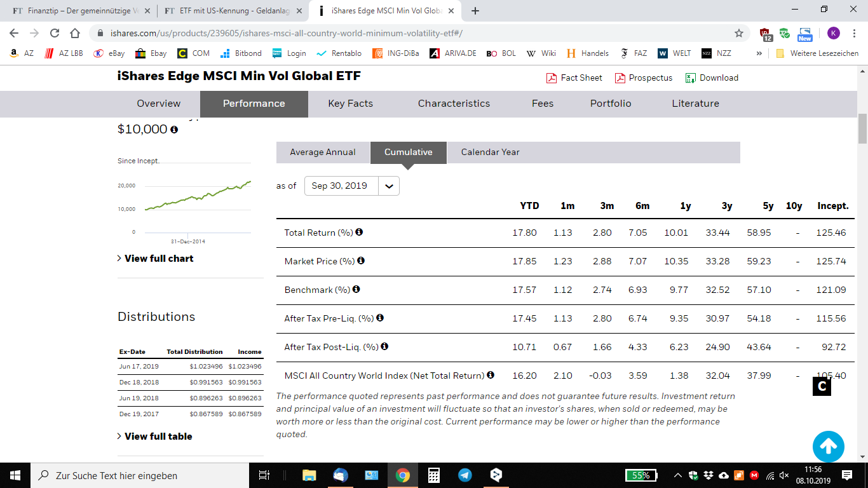Open the Bitbond bookmark

pyautogui.click(x=241, y=53)
